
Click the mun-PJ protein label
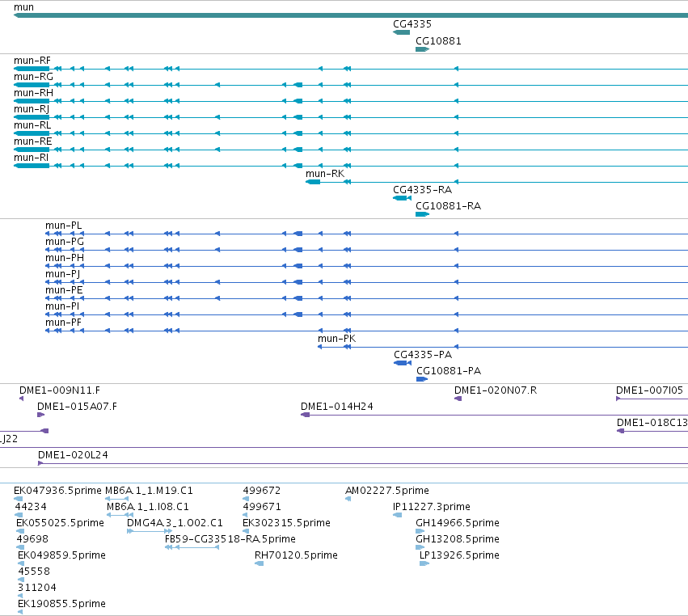[62, 274]
